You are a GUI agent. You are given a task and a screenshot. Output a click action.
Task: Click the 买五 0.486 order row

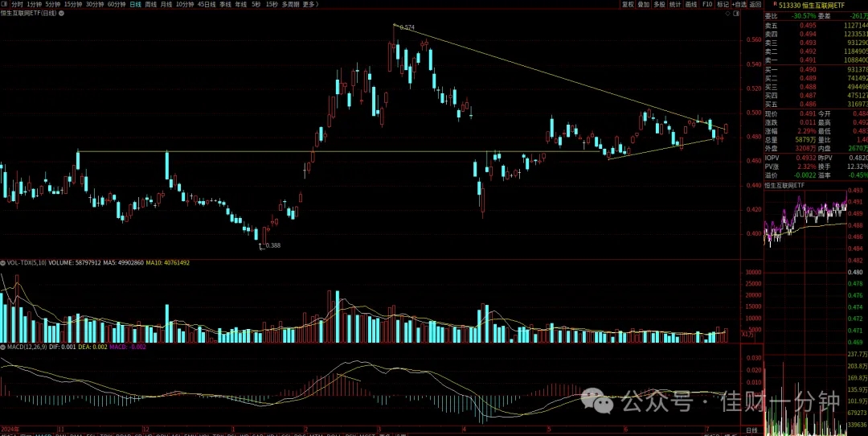click(816, 104)
